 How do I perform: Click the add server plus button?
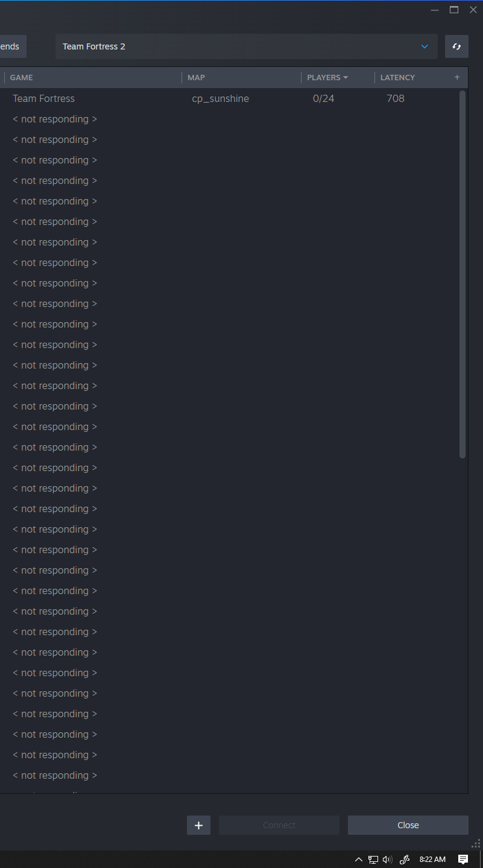(198, 825)
